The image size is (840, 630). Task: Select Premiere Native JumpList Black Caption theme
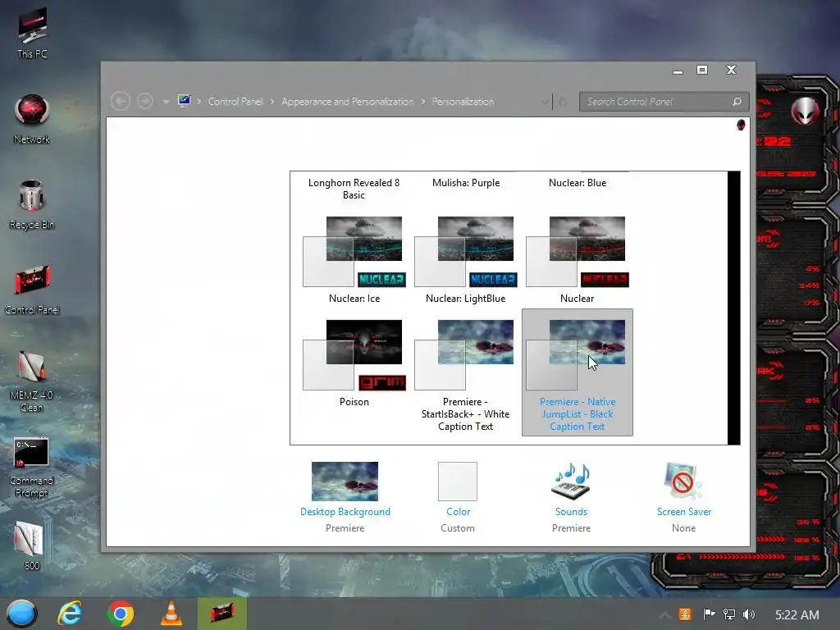click(x=577, y=372)
